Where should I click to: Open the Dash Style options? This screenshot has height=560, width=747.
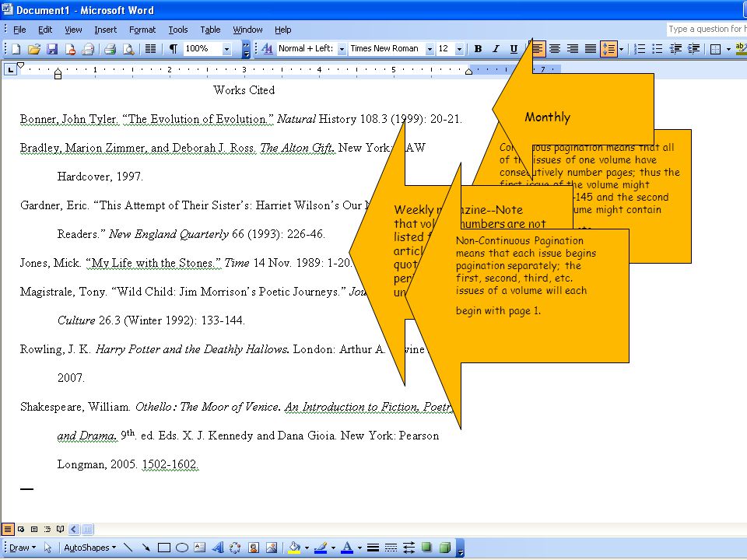391,548
